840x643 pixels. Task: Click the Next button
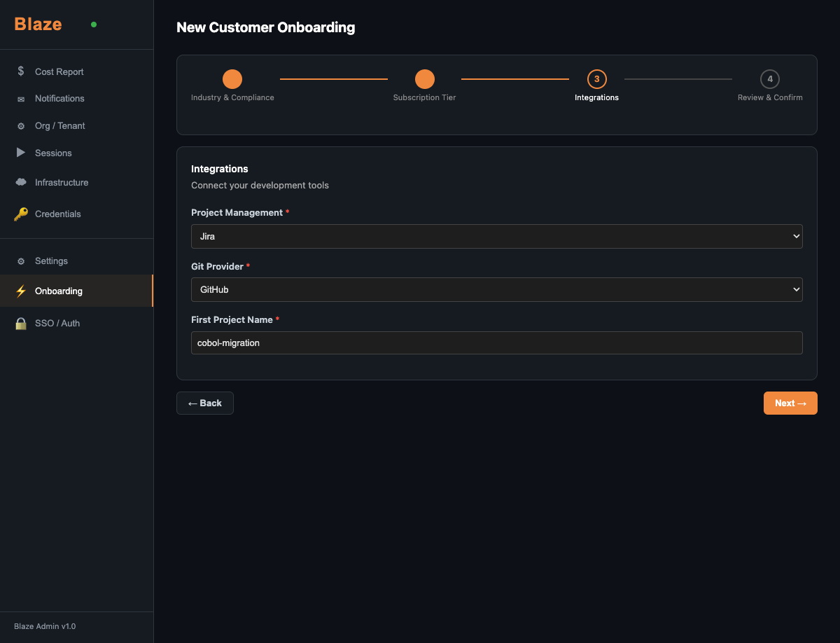tap(790, 403)
